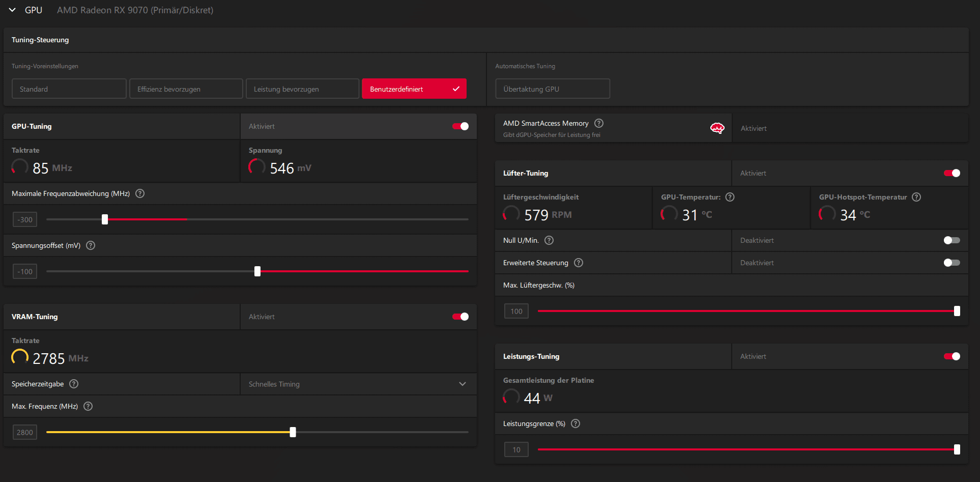Viewport: 980px width, 482px height.
Task: Click the Spannung gauge icon
Action: click(x=257, y=166)
